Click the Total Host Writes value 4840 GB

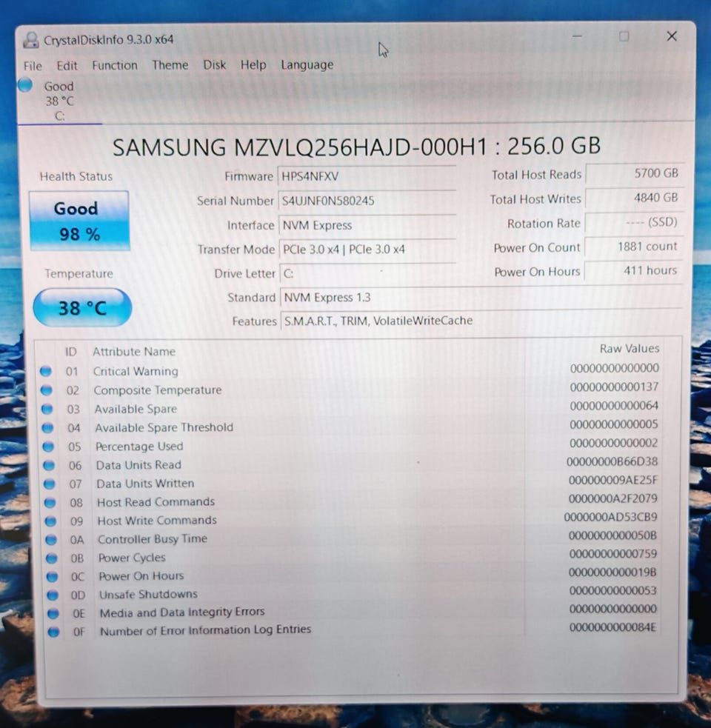point(633,198)
